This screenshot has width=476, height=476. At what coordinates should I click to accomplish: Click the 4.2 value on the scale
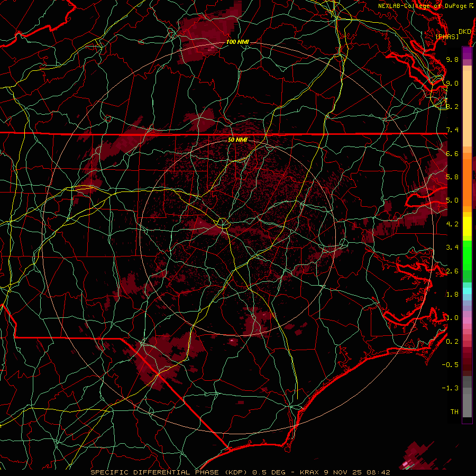[x=452, y=224]
